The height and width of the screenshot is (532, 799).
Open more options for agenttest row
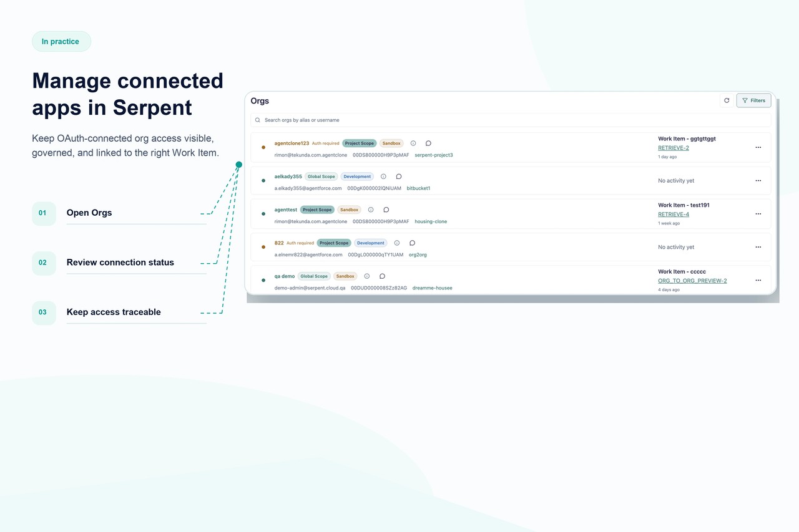758,214
